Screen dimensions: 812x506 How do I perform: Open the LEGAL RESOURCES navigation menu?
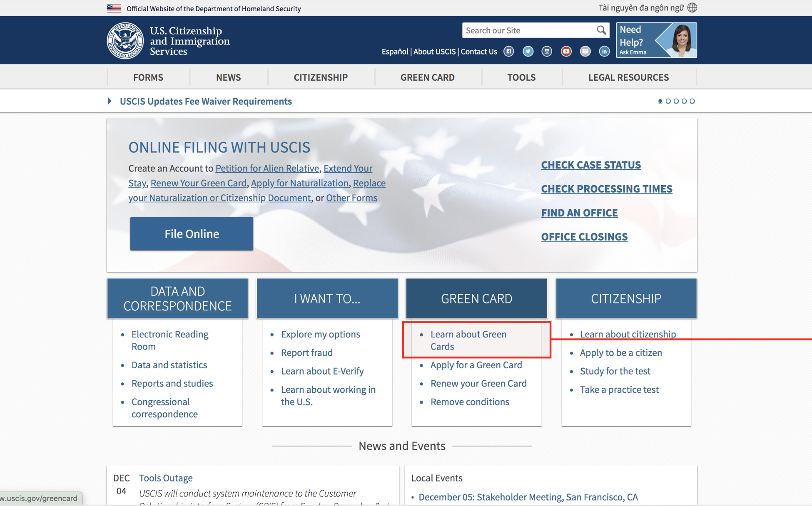(x=628, y=77)
